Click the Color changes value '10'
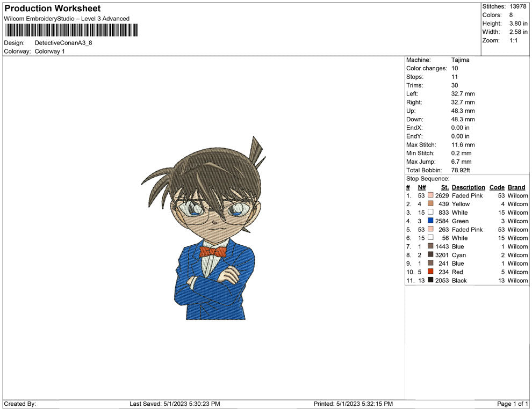 tap(455, 69)
